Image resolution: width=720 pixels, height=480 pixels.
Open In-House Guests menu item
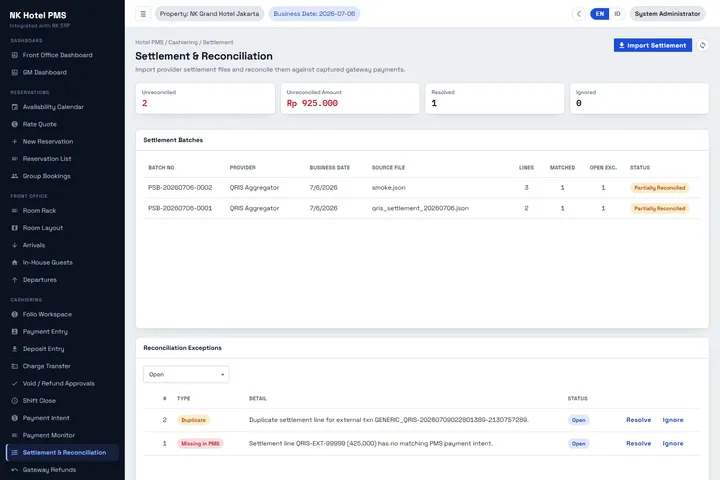pyautogui.click(x=62, y=263)
